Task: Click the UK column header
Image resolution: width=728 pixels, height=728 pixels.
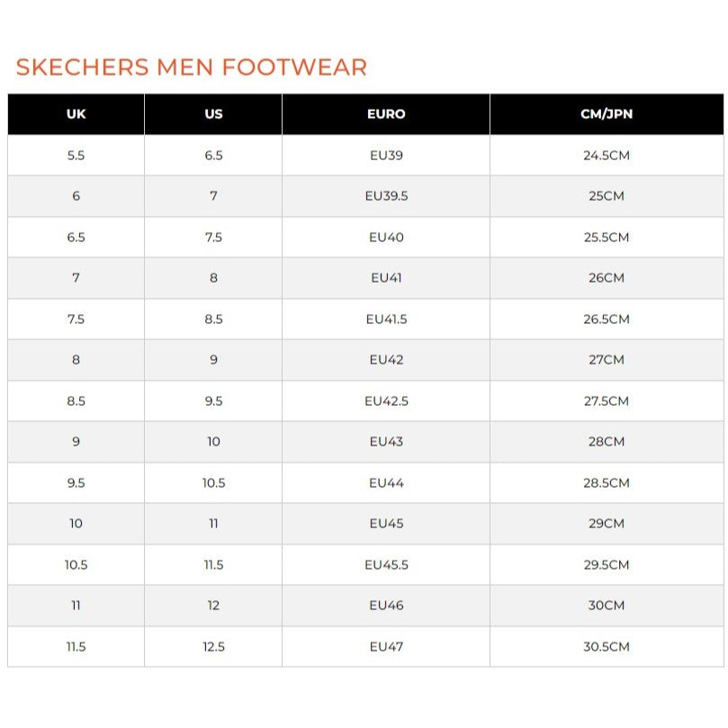Action: [76, 114]
